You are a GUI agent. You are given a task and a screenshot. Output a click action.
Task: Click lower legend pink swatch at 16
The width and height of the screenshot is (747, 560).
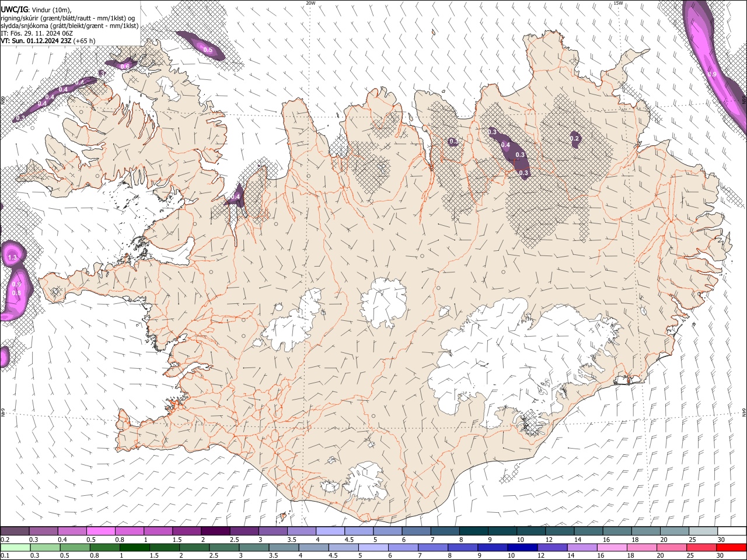point(612,547)
